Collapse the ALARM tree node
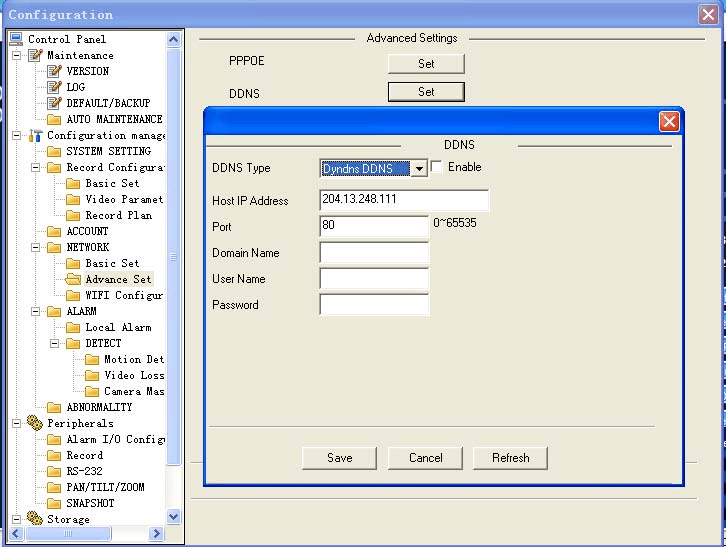This screenshot has width=726, height=547. [36, 311]
